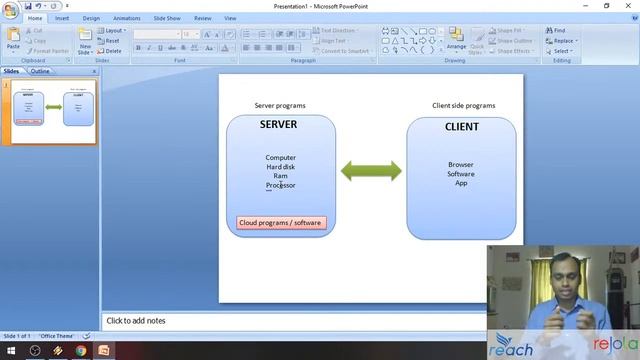Select the Isosceles Triangle shape
The height and width of the screenshot is (360, 640).
(x=395, y=41)
